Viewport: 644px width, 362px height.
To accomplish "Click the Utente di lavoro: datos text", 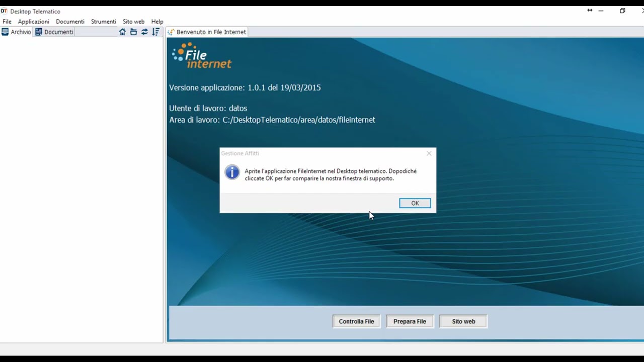I will (x=208, y=108).
